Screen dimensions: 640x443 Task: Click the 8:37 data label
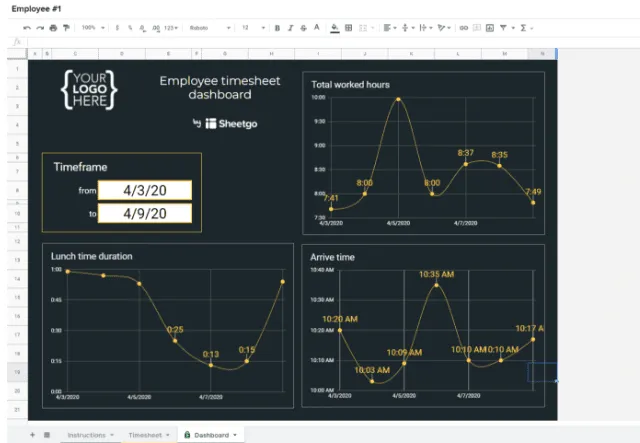point(465,153)
